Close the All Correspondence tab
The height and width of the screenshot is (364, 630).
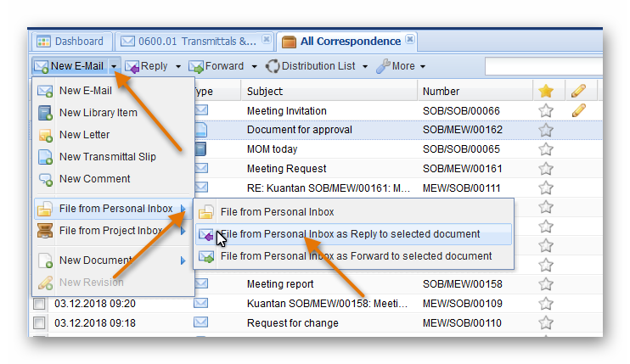click(410, 40)
